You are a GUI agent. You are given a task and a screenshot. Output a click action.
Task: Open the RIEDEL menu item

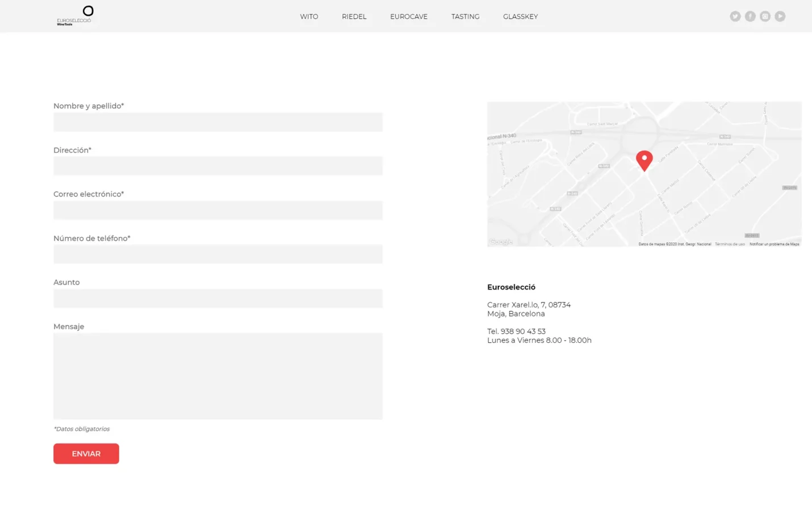tap(354, 16)
